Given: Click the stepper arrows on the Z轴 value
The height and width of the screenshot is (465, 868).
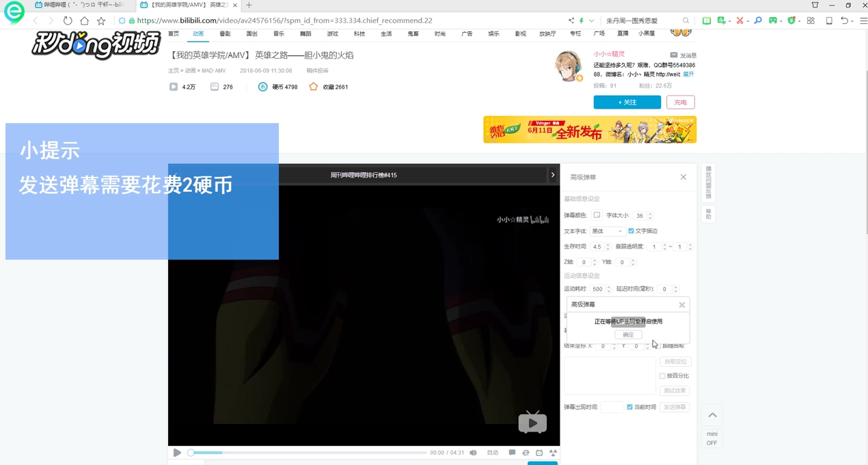Looking at the screenshot, I should 595,262.
